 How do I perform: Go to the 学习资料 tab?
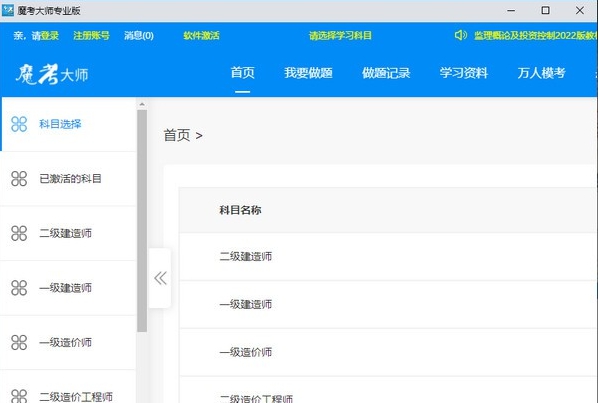point(464,73)
